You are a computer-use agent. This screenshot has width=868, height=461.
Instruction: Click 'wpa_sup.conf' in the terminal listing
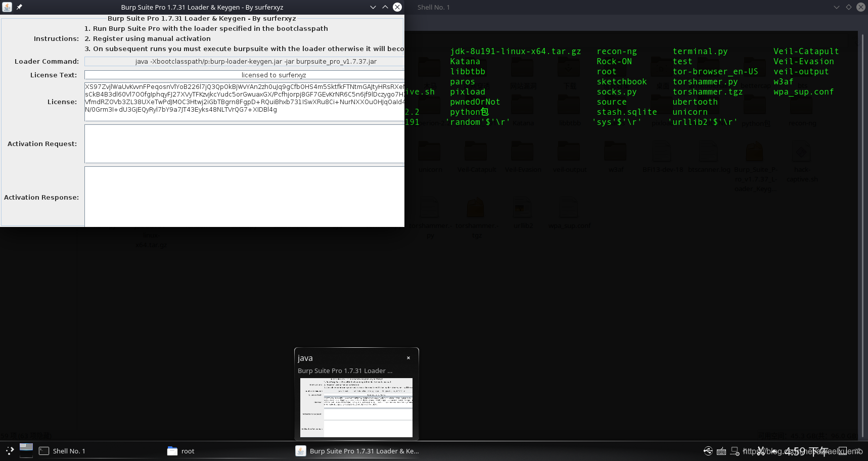coord(804,91)
